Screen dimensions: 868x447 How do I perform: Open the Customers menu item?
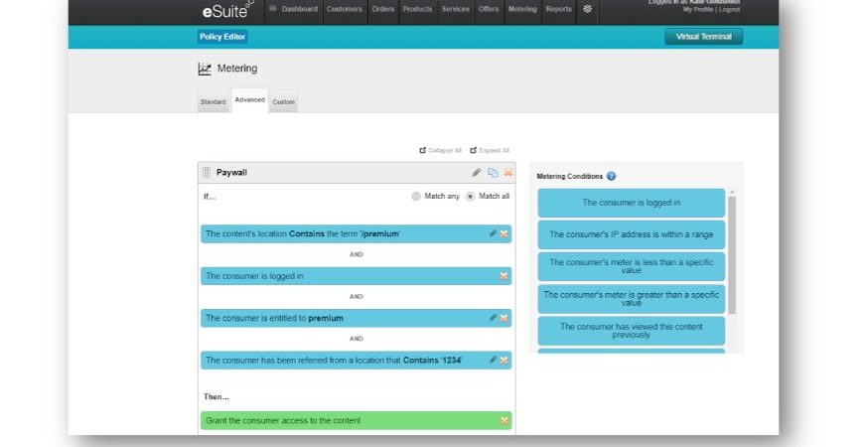tap(344, 9)
